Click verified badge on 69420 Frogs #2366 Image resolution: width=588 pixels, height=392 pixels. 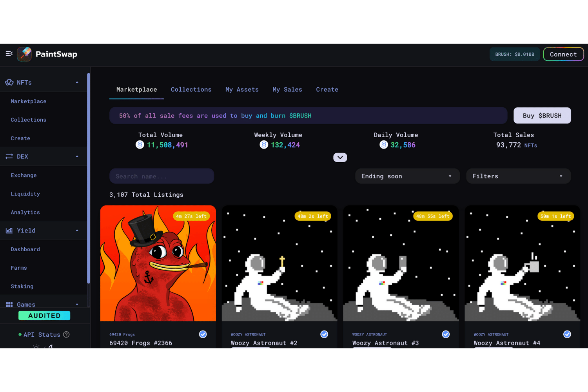coord(203,334)
